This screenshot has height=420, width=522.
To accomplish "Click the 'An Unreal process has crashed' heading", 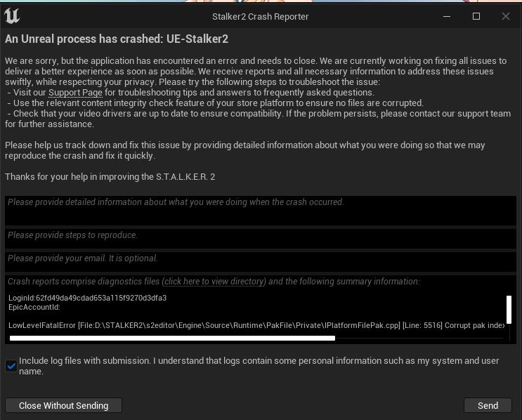I will [x=117, y=39].
